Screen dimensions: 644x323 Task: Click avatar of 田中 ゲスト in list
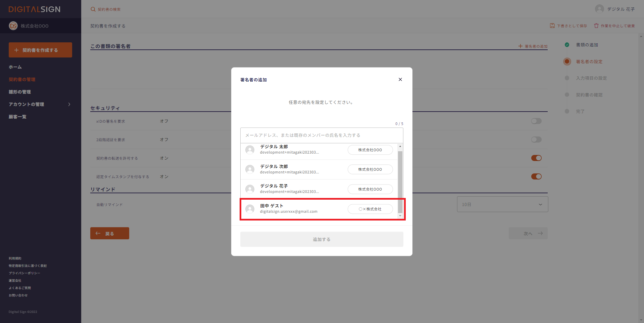250,209
